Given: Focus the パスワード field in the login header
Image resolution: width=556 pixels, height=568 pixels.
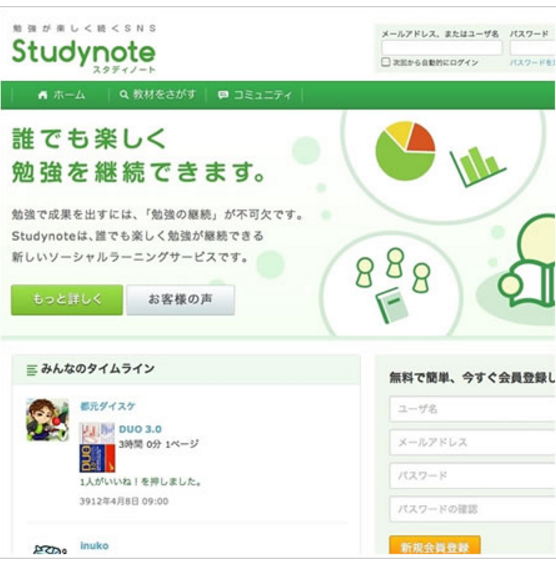Looking at the screenshot, I should point(532,48).
